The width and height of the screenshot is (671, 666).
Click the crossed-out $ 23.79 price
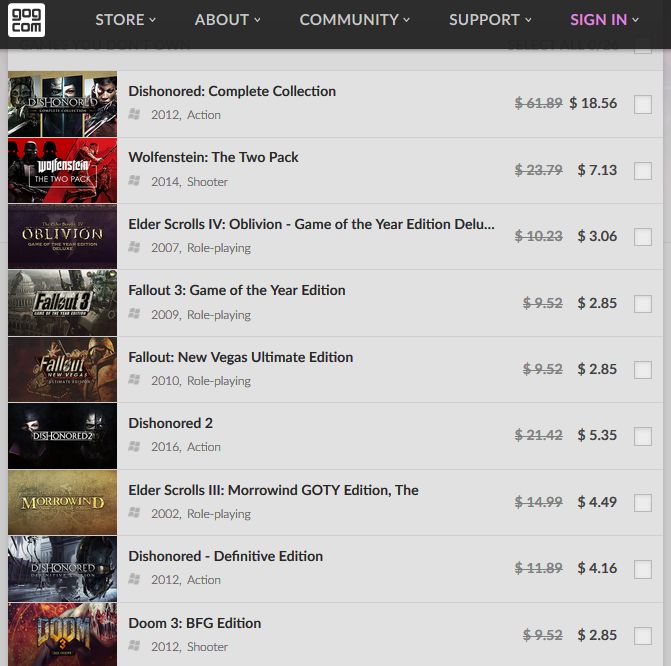tap(539, 170)
